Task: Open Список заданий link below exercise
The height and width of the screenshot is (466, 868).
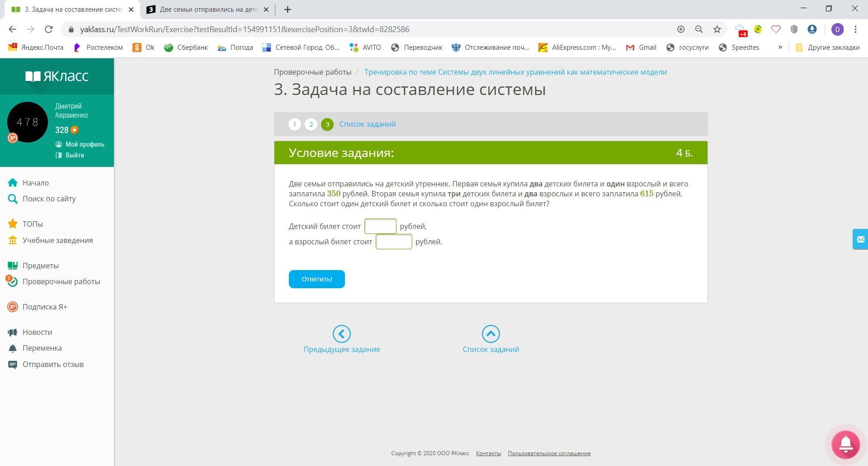Action: [491, 349]
